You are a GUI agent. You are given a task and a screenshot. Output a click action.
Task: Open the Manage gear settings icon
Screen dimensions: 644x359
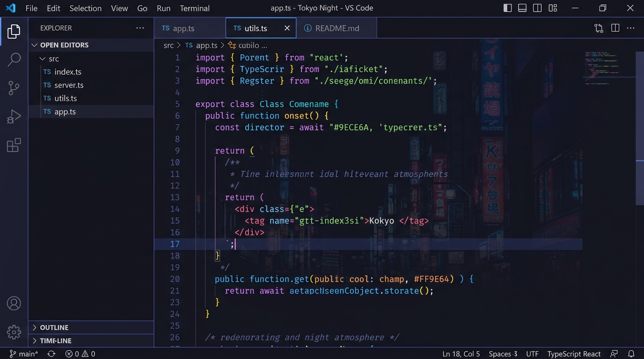14,332
